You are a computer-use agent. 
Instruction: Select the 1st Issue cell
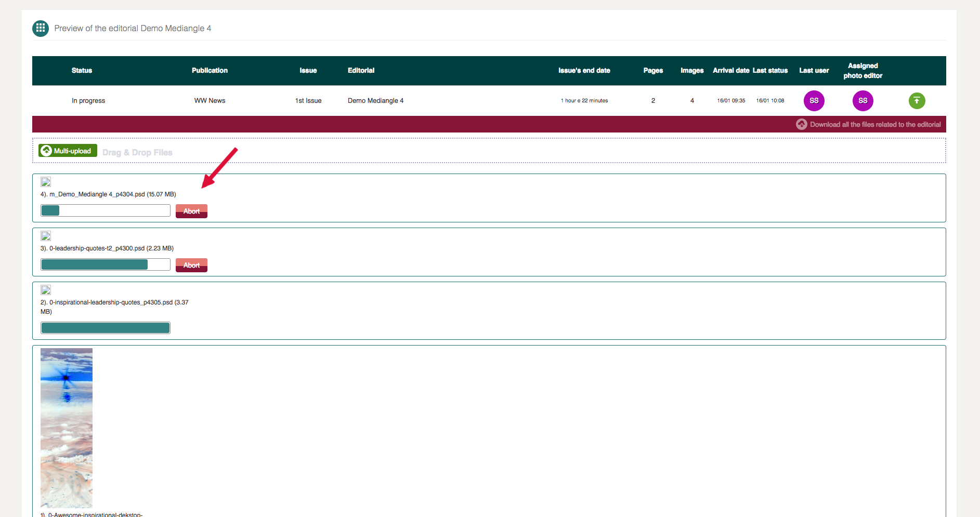pos(308,101)
